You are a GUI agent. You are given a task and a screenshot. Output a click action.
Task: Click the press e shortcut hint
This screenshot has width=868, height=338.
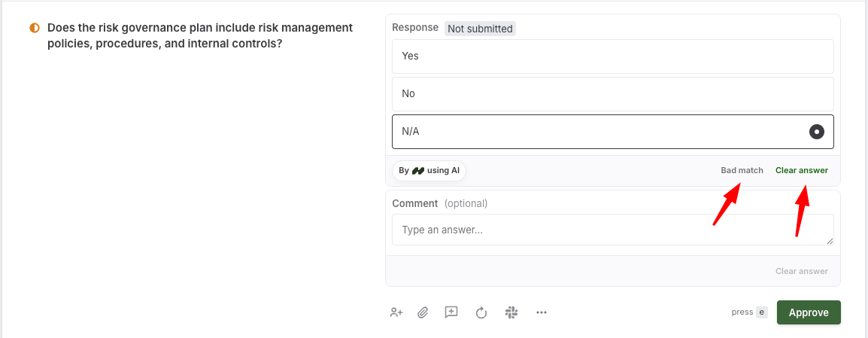tap(750, 312)
